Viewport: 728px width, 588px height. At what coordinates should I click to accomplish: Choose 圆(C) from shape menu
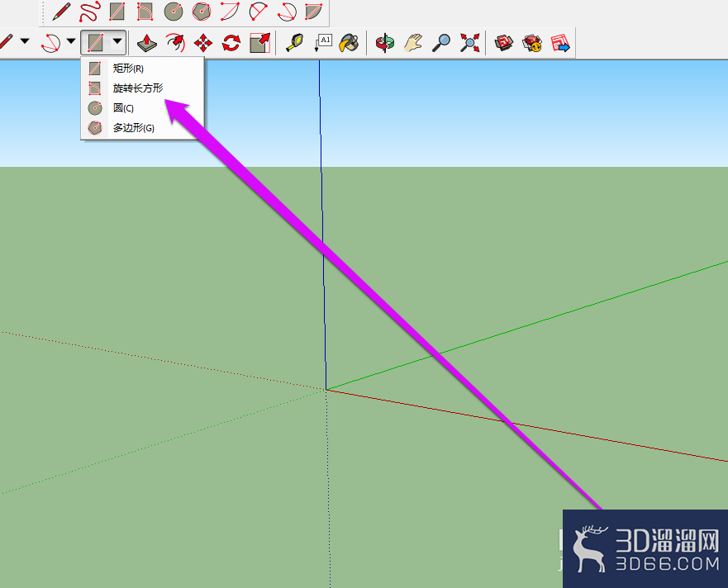142,108
